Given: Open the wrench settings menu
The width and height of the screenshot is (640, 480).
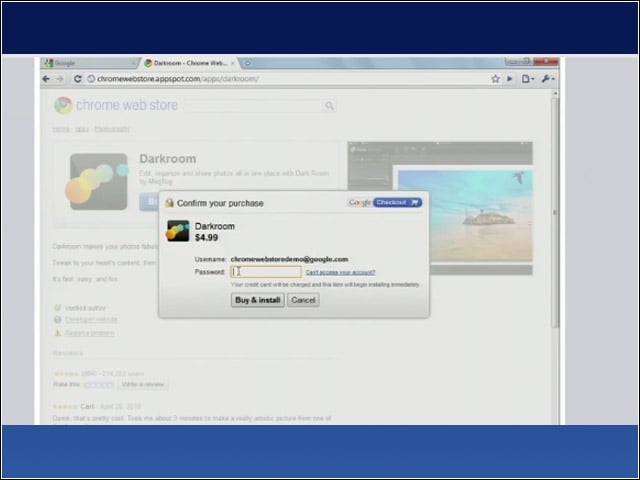Looking at the screenshot, I should tap(547, 79).
